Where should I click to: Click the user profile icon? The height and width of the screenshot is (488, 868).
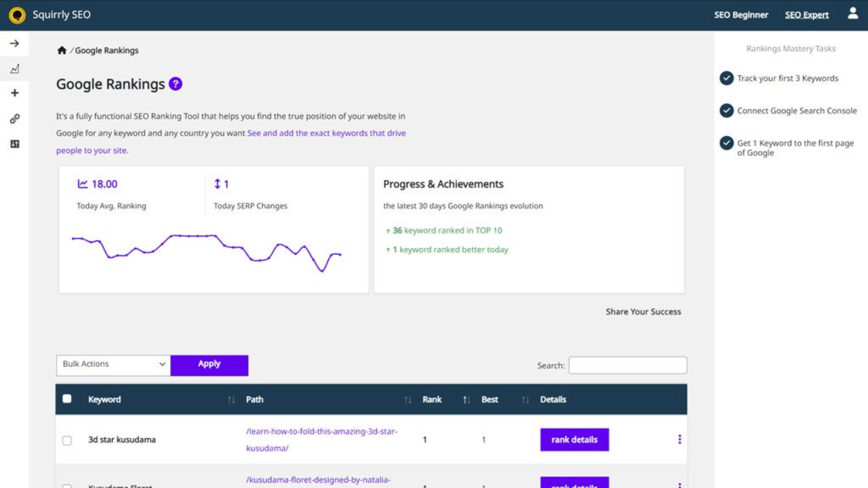(x=853, y=14)
